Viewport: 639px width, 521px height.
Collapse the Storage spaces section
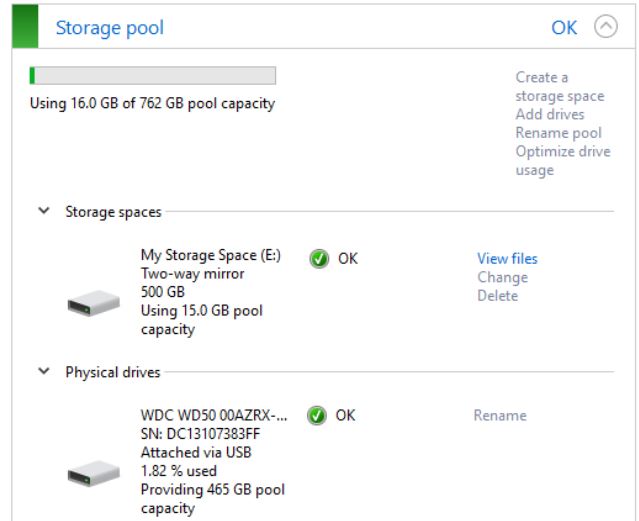point(44,211)
